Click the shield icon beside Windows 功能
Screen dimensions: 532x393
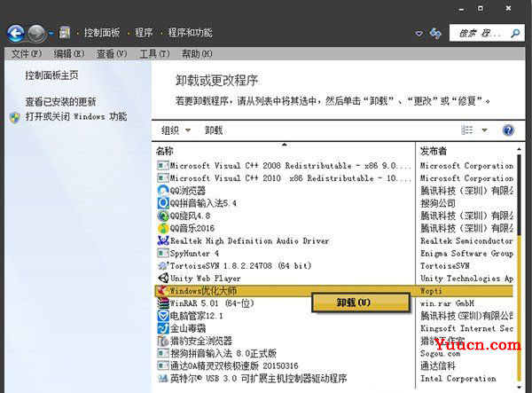(15, 117)
